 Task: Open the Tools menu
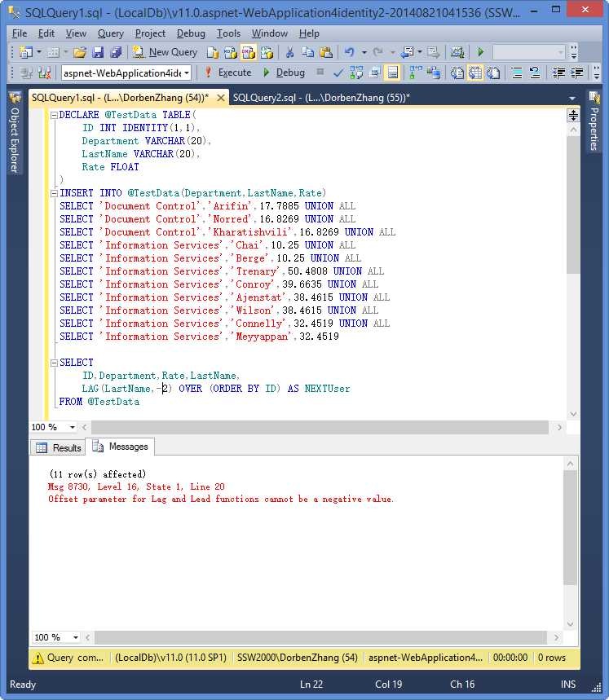[228, 33]
